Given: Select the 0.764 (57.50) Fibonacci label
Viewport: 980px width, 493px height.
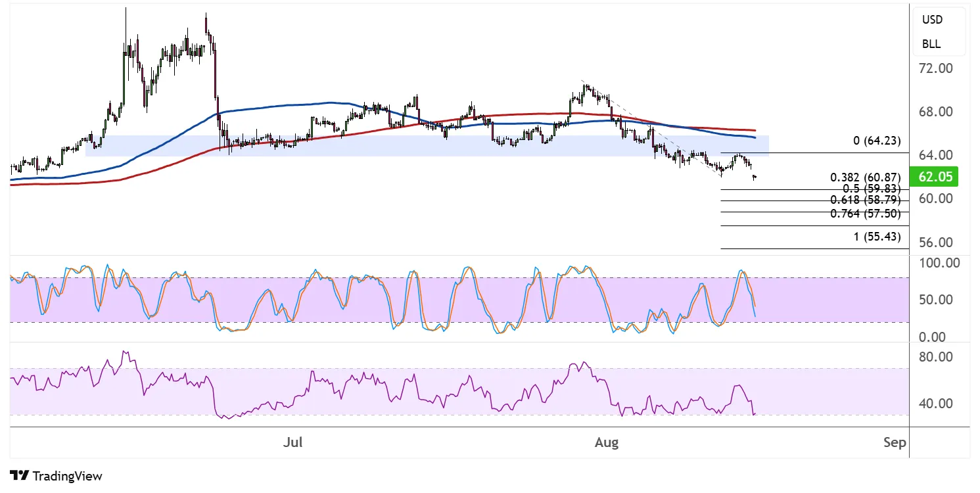Looking at the screenshot, I should 865,213.
